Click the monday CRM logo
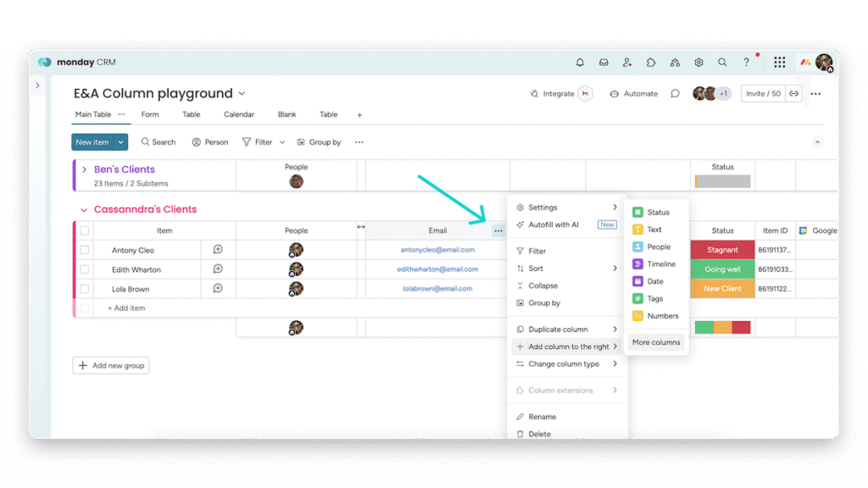The height and width of the screenshot is (488, 868). tap(77, 62)
